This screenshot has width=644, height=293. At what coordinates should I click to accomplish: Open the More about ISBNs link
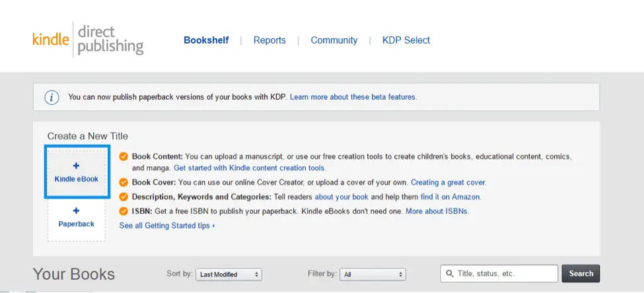[x=437, y=211]
